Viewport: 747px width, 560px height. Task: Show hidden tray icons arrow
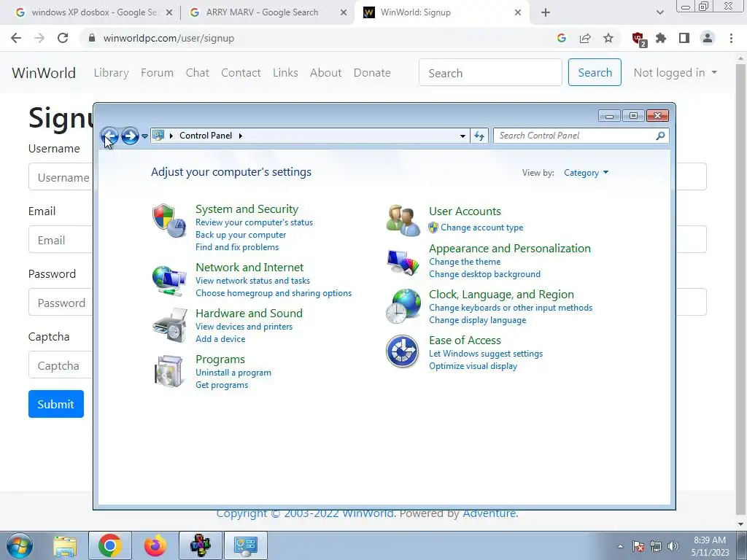click(x=620, y=546)
